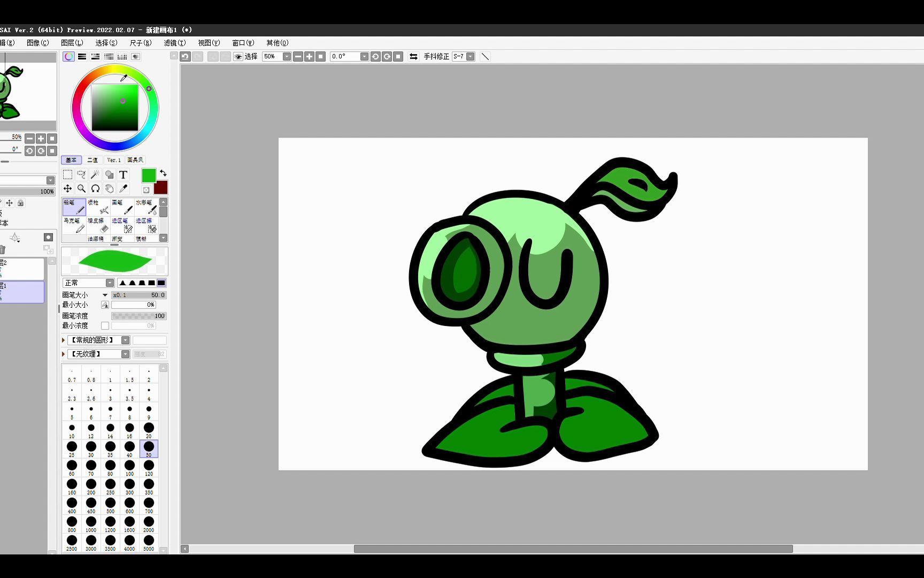Select the lasso selection tool
The height and width of the screenshot is (578, 924).
81,174
